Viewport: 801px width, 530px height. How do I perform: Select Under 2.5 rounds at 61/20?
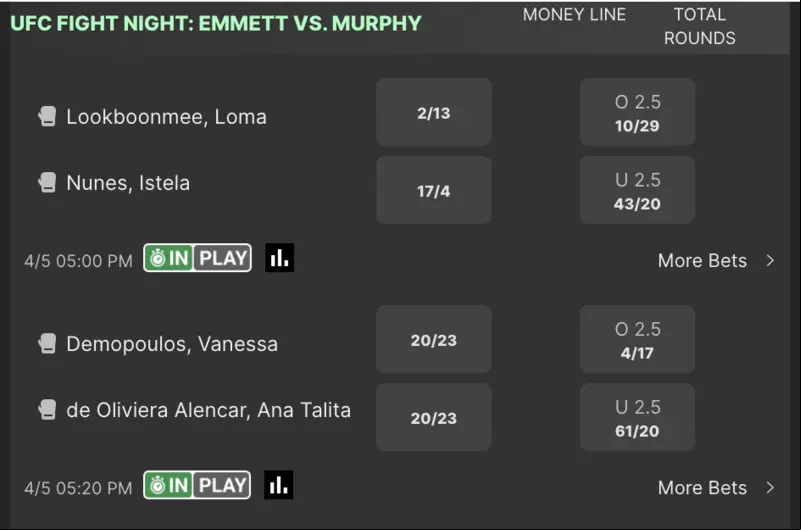click(637, 418)
